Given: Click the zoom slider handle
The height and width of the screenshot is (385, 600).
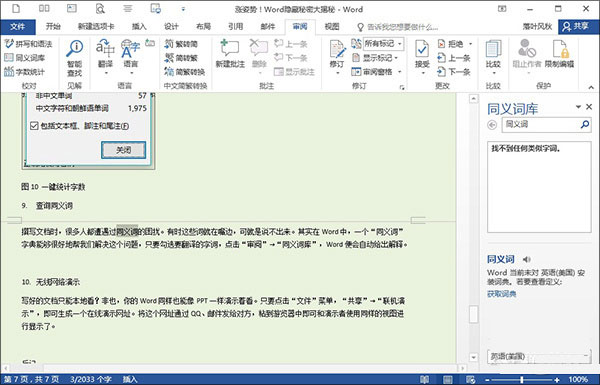Looking at the screenshot, I should (x=522, y=380).
